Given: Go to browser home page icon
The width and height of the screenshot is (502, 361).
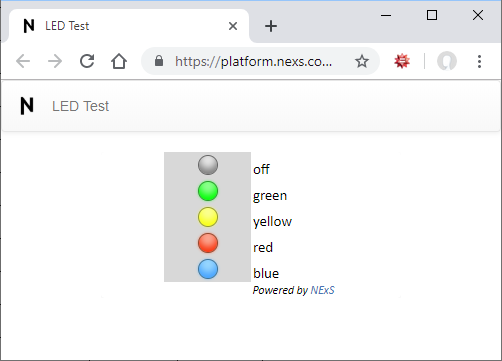Looking at the screenshot, I should (x=119, y=61).
